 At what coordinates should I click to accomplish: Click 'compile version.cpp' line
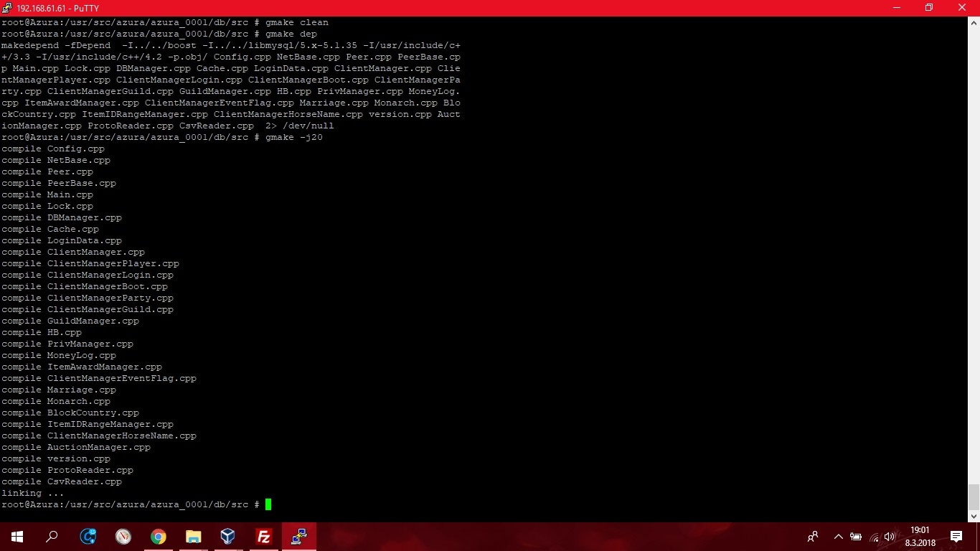[x=56, y=458]
